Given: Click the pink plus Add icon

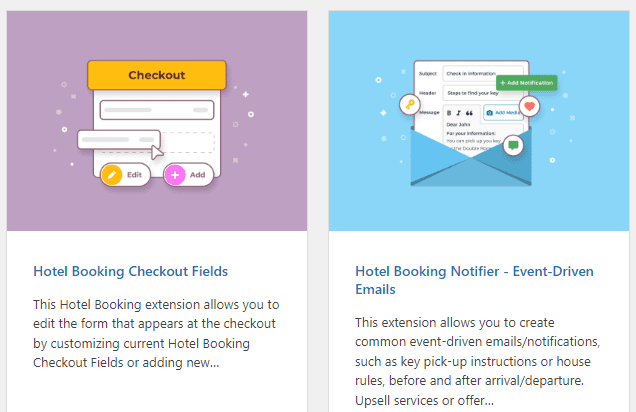Looking at the screenshot, I should (175, 174).
